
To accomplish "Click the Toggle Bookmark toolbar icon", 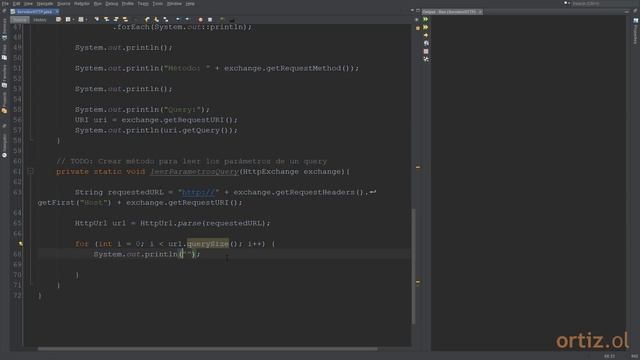I will point(166,19).
